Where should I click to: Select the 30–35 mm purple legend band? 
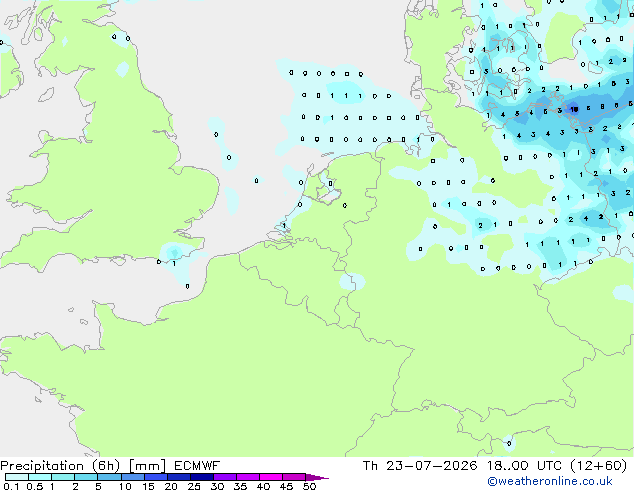click(224, 477)
